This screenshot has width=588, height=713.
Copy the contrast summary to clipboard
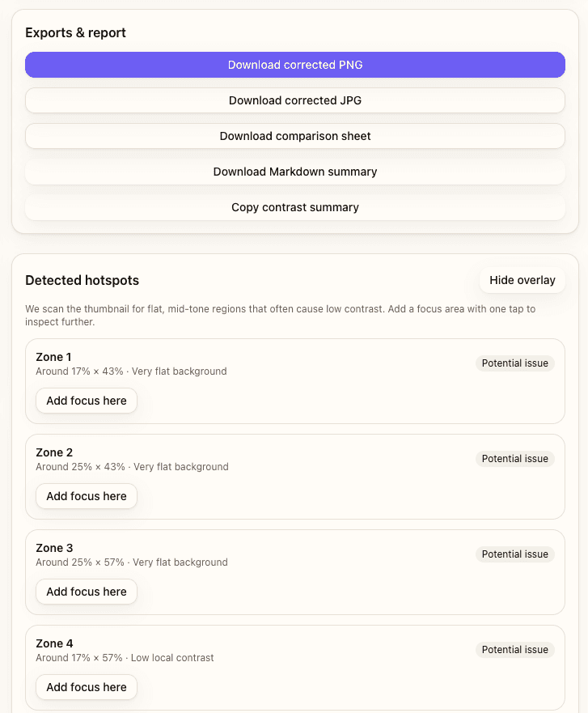pos(294,207)
